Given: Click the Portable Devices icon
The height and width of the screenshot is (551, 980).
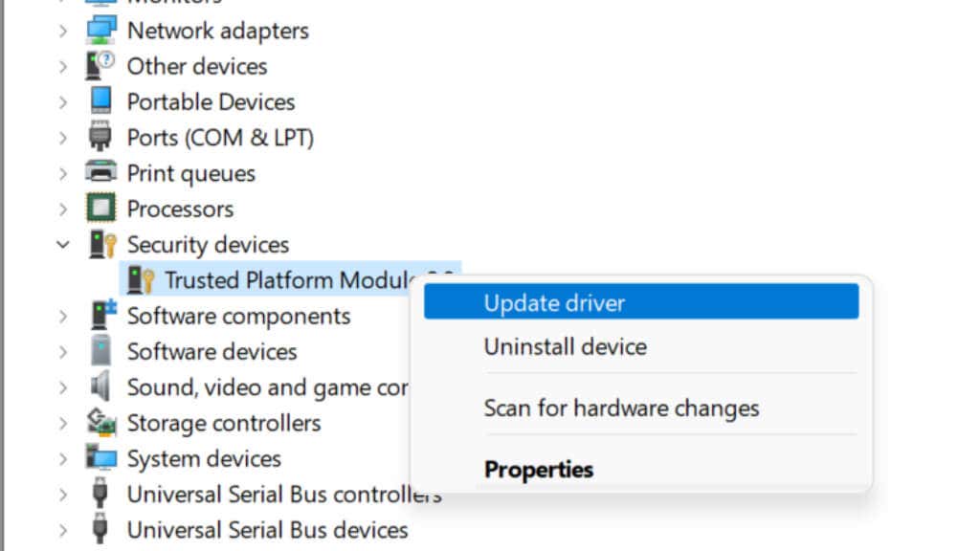Looking at the screenshot, I should [100, 101].
